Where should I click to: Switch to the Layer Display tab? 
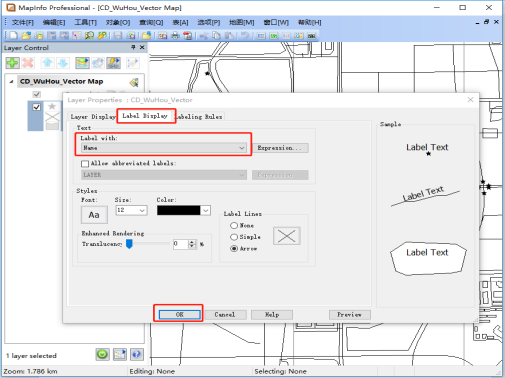tap(93, 117)
